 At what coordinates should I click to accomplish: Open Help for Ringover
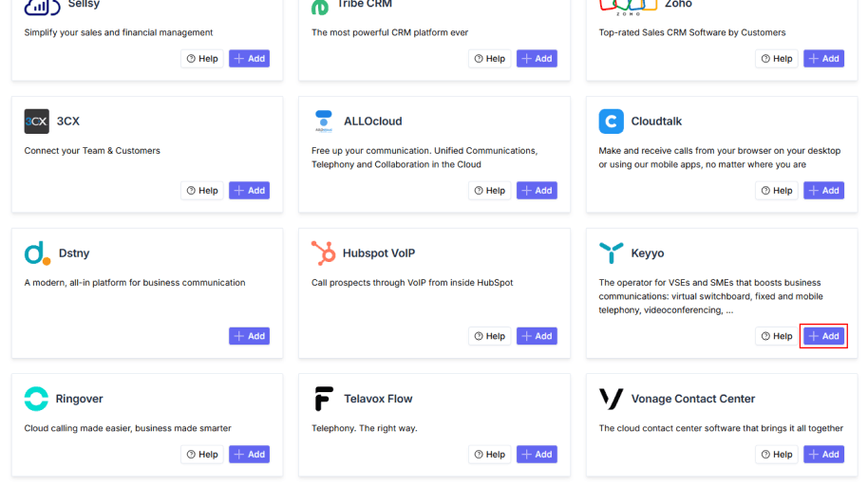(x=201, y=455)
